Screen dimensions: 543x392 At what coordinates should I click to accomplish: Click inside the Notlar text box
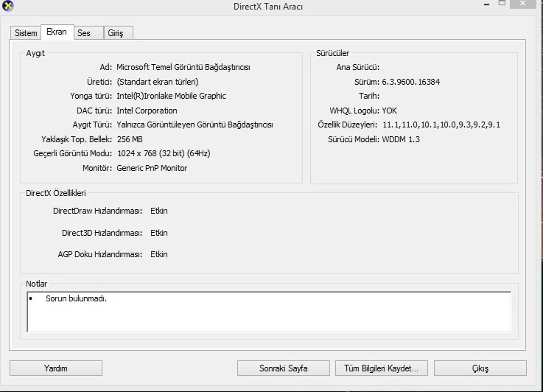(x=269, y=312)
